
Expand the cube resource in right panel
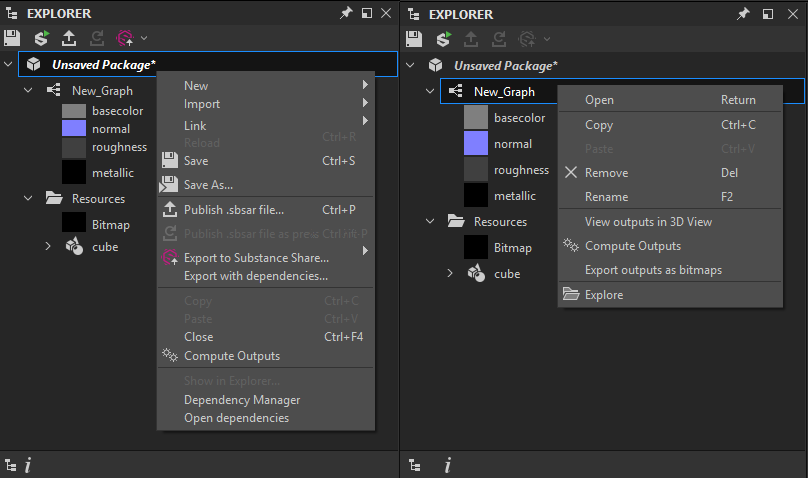(450, 273)
